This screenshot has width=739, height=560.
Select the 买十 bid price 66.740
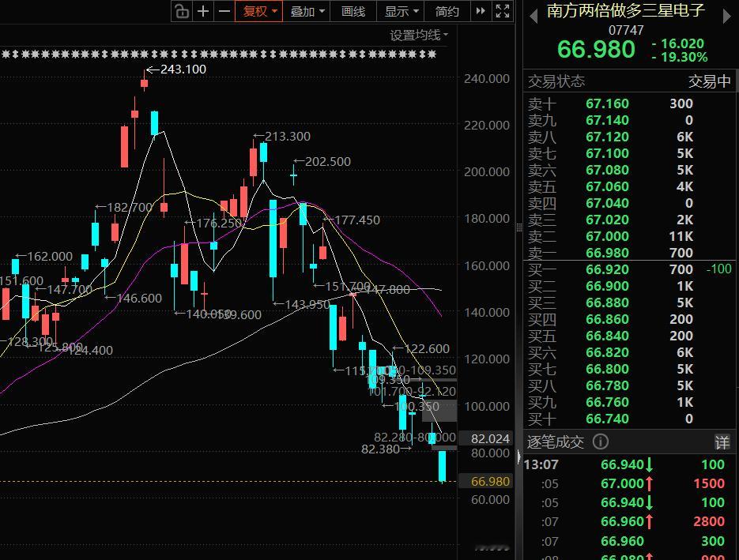(x=607, y=419)
